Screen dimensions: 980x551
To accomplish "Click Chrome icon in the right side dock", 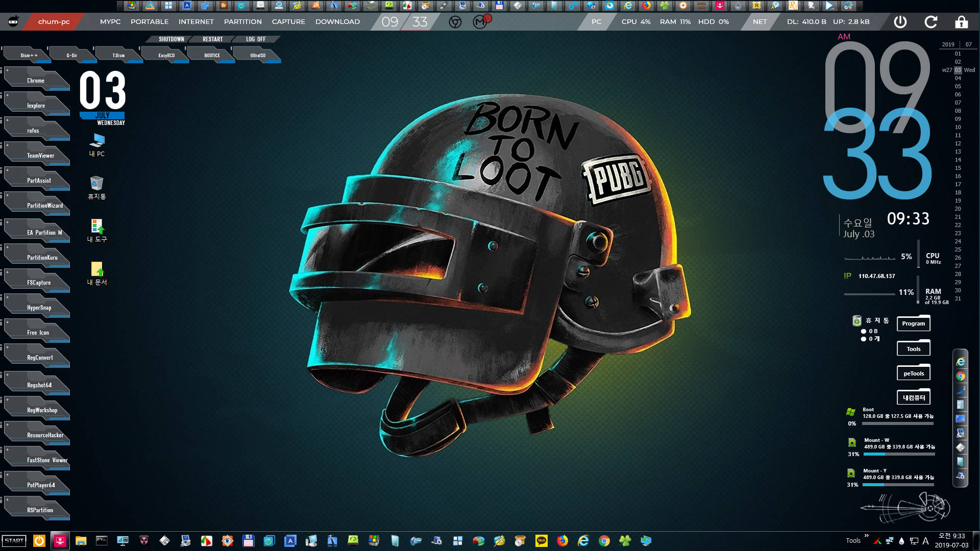I will coord(961,376).
